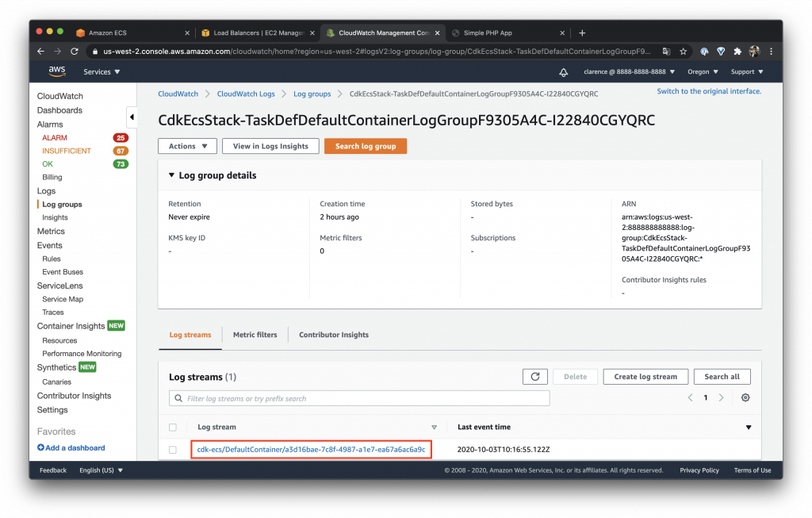Open log streams settings gear
The width and height of the screenshot is (812, 518).
click(x=745, y=398)
